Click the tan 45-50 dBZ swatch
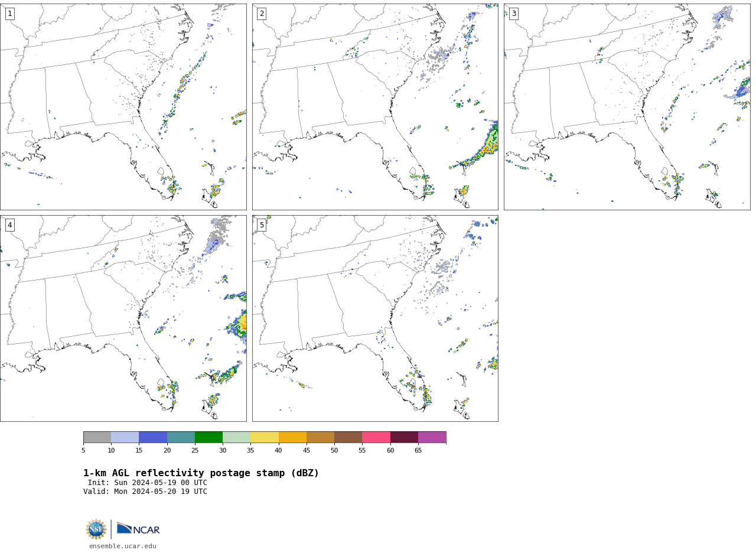The image size is (756, 553). [x=320, y=437]
